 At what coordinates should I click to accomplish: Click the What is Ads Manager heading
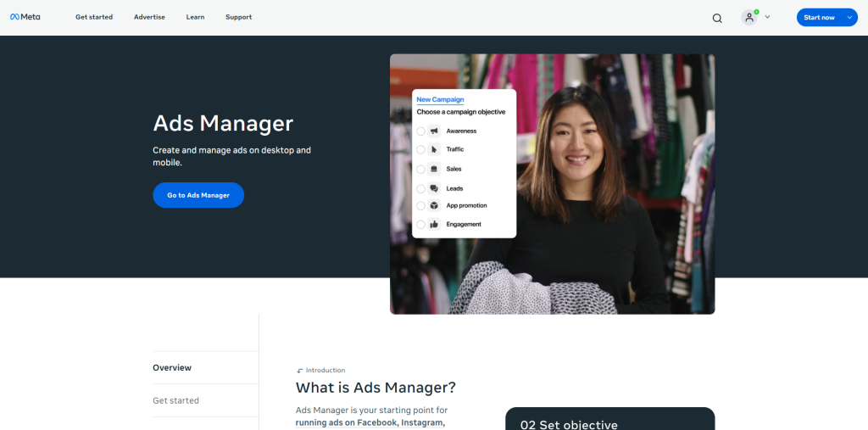[x=376, y=388]
